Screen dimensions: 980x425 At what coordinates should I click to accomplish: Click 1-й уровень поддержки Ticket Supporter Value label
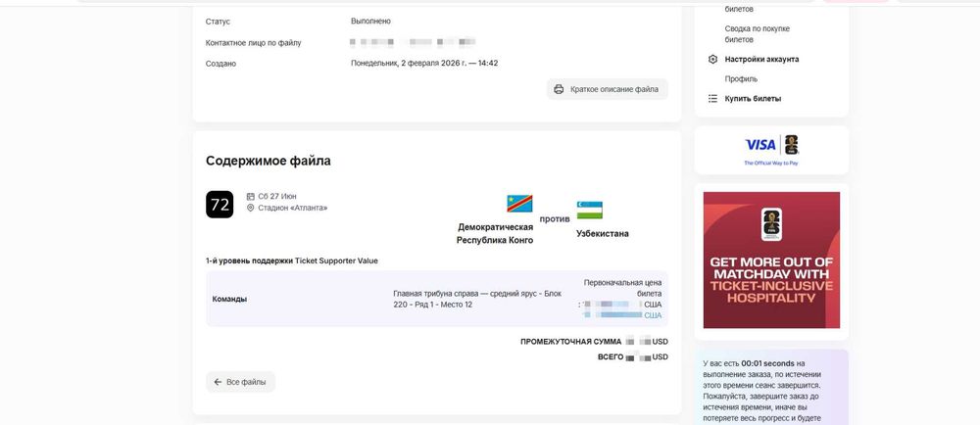292,260
